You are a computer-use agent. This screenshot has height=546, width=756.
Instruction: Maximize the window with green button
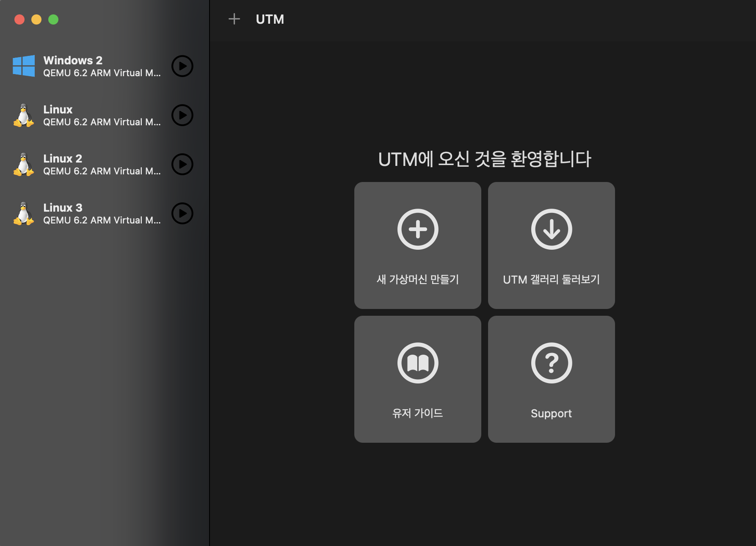(53, 19)
